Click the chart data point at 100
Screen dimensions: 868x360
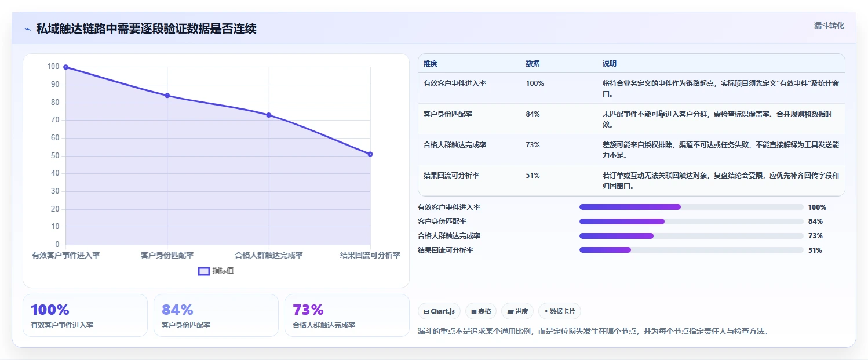pyautogui.click(x=65, y=67)
